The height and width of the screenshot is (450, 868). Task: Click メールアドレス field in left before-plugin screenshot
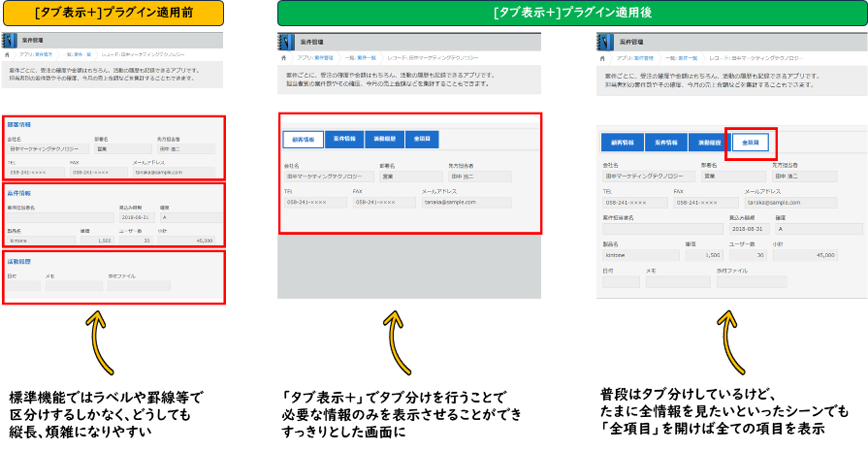[174, 172]
